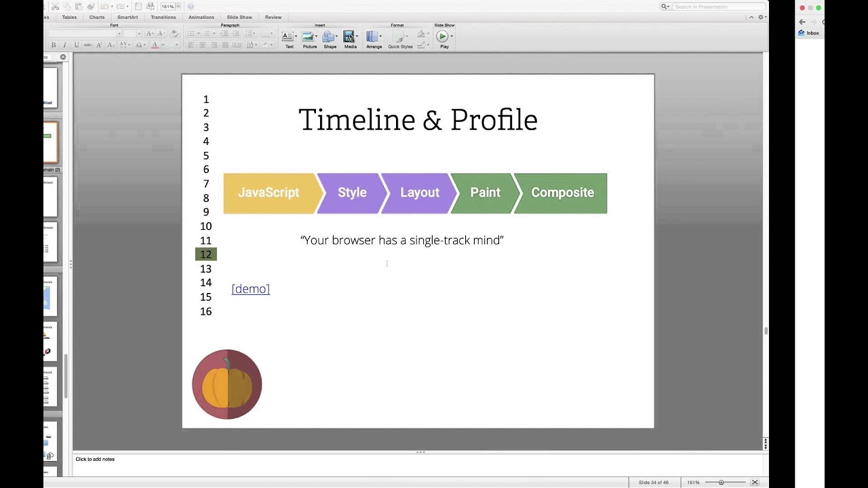Click the Undo arrow icon
Viewport: 868px width, 488px height.
(104, 7)
